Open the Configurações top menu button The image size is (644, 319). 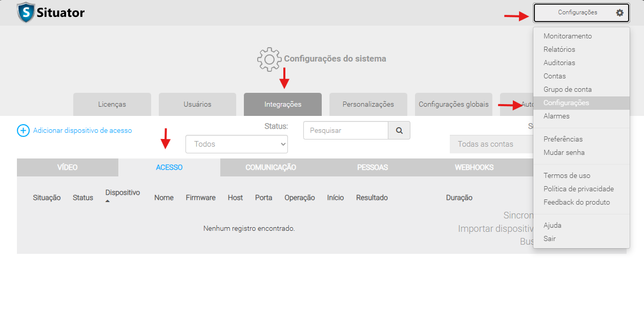(581, 13)
